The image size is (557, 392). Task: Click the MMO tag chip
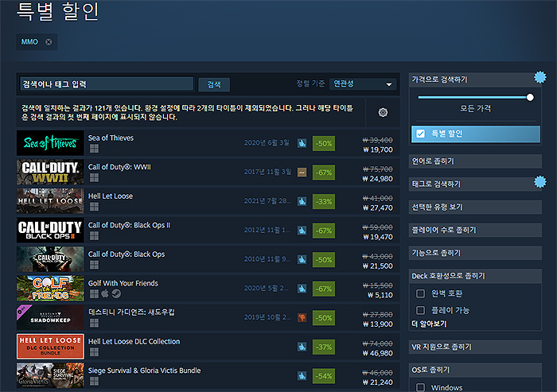[x=37, y=42]
